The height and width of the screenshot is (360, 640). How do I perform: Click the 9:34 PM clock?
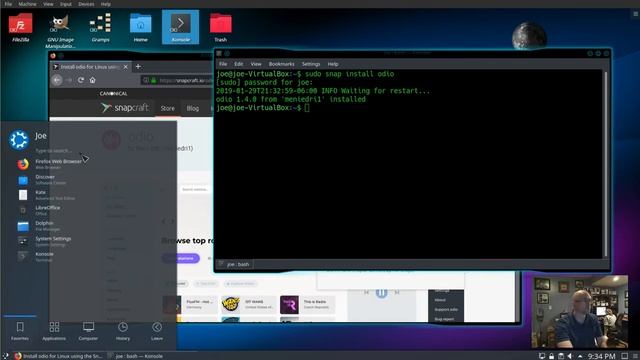[x=602, y=356]
